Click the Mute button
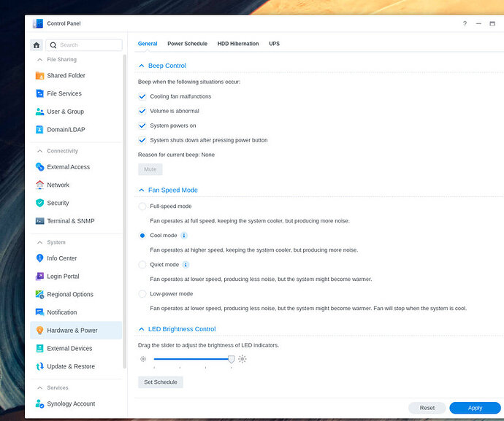Screen dimensions: 504x421 (x=150, y=169)
